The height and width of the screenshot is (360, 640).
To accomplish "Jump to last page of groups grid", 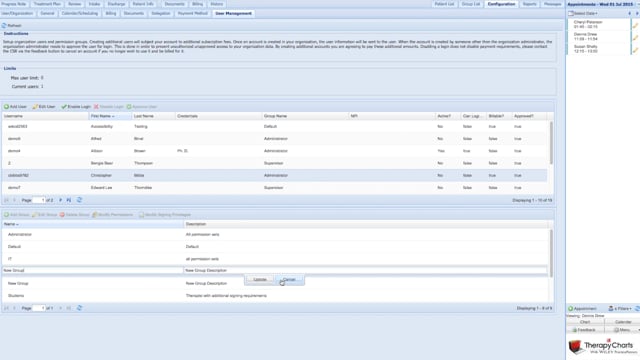I will pos(69,308).
